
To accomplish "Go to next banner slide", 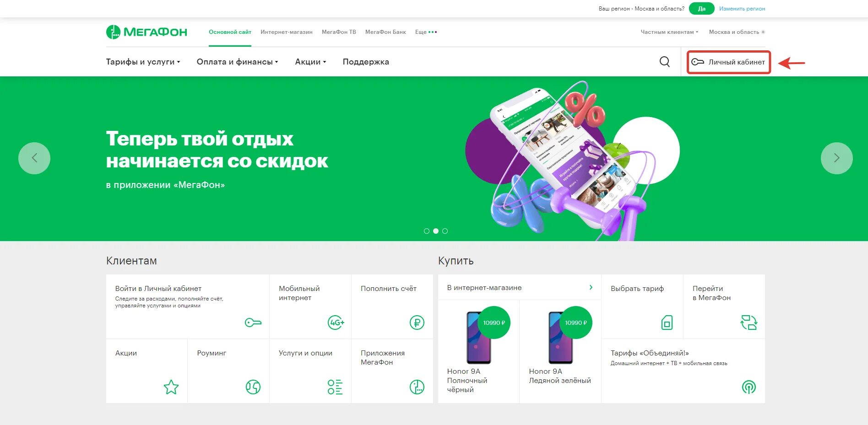I will [837, 158].
